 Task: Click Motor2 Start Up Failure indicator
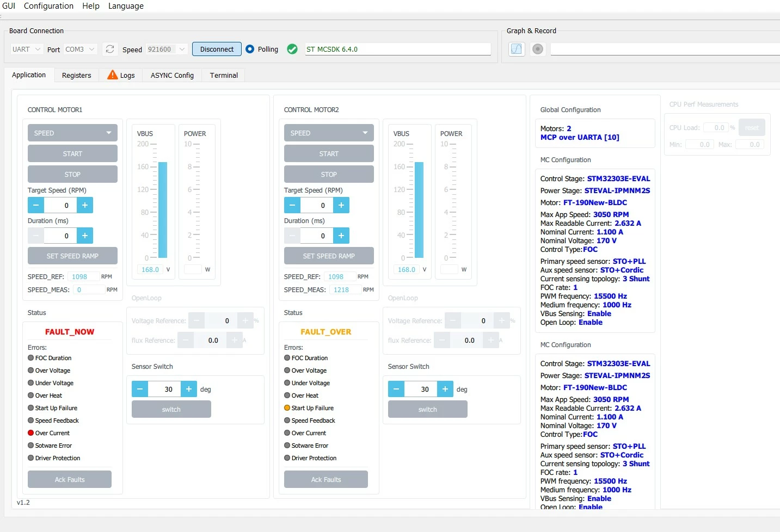(x=287, y=408)
